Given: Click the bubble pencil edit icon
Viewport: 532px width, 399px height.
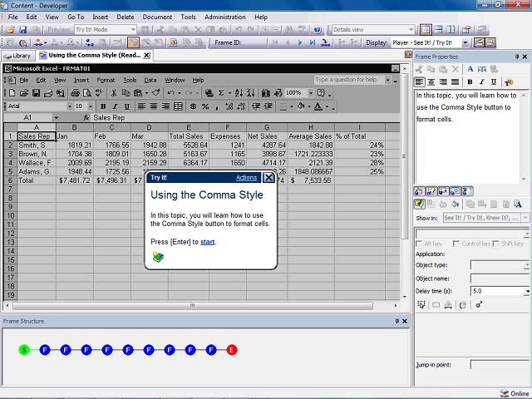Looking at the screenshot, I should click(x=431, y=191).
